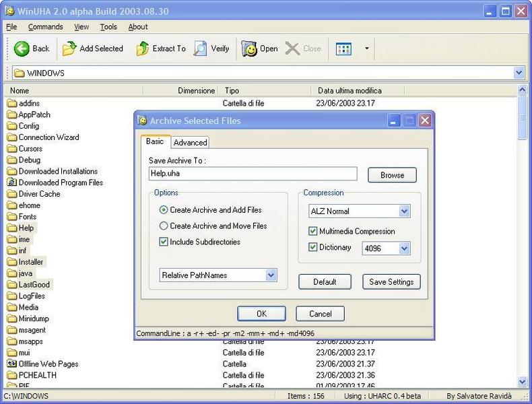This screenshot has height=404, width=532.
Task: Select the Connection Wizard folder icon
Action: point(12,137)
